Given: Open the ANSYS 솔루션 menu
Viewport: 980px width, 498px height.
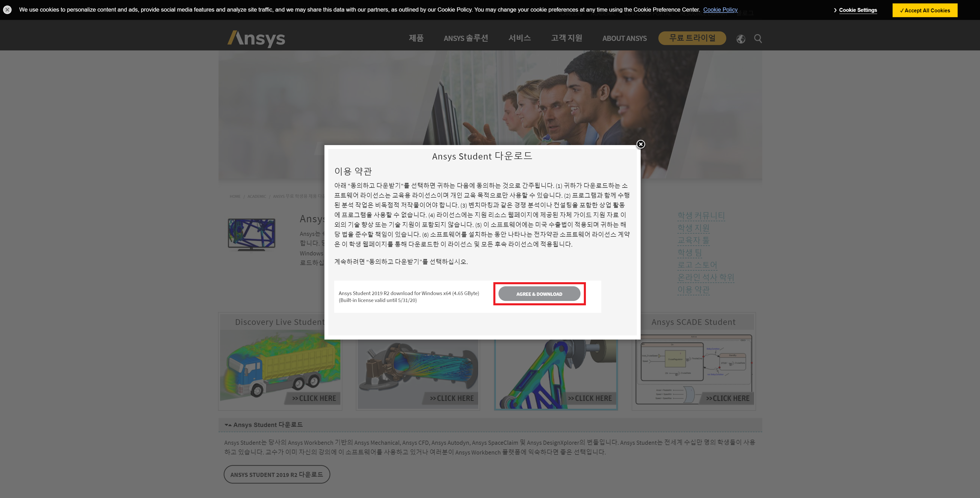Looking at the screenshot, I should click(x=465, y=38).
